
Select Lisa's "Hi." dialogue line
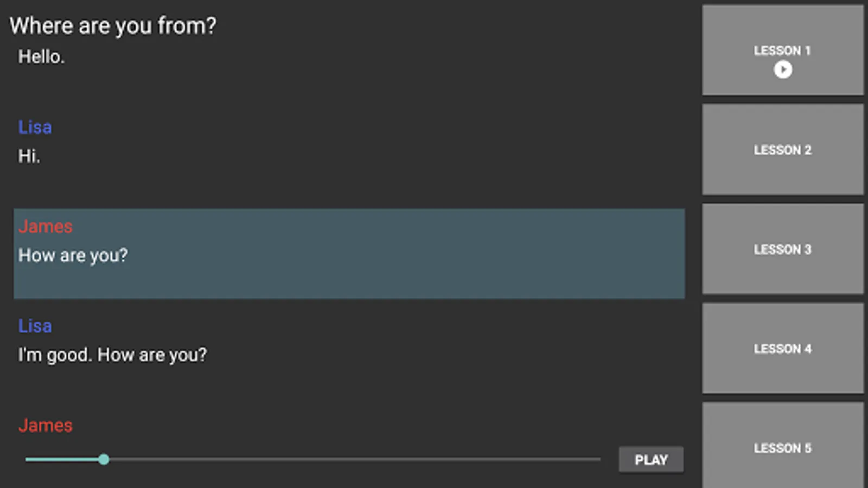pos(29,157)
